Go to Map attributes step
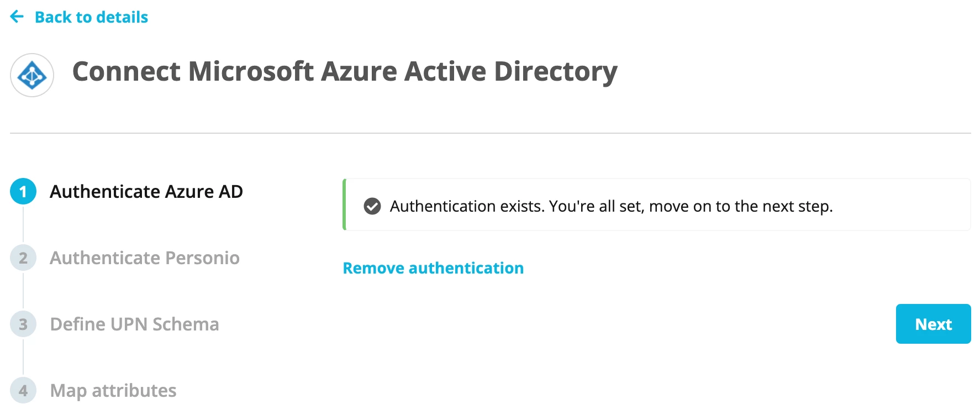This screenshot has height=420, width=980. (x=113, y=391)
